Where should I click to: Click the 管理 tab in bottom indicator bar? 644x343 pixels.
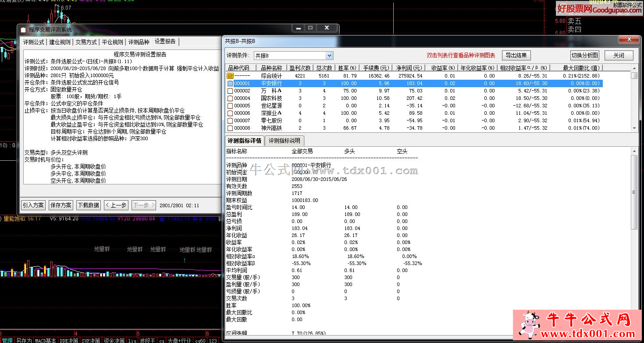7,340
